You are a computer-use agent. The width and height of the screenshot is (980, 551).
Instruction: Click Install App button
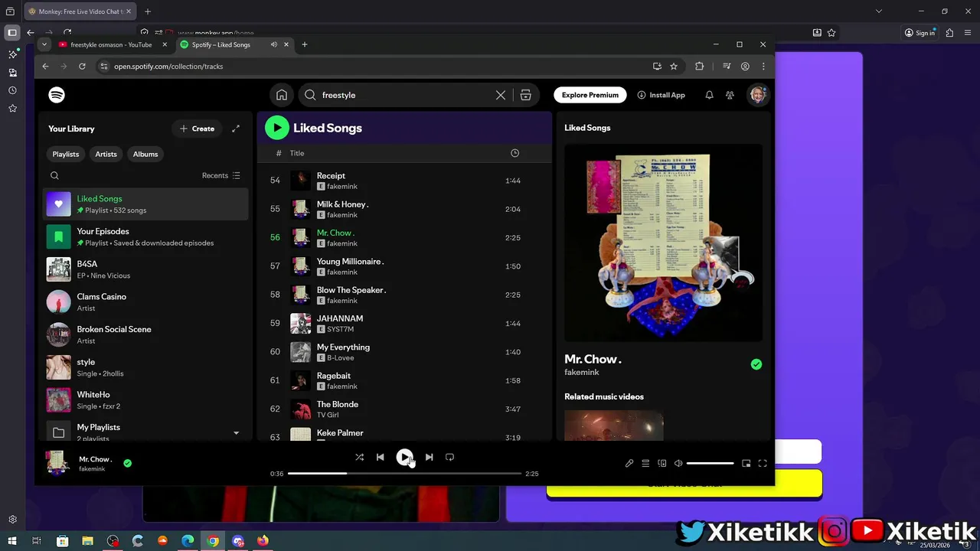pos(661,95)
